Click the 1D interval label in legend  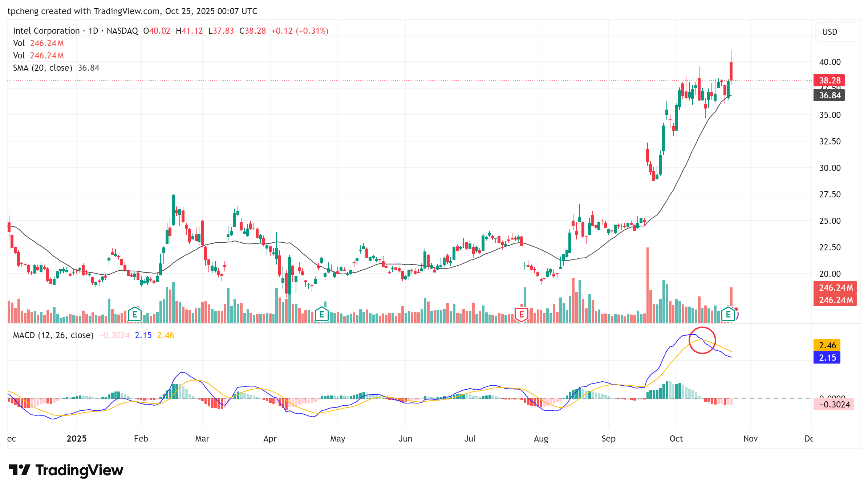coord(93,31)
